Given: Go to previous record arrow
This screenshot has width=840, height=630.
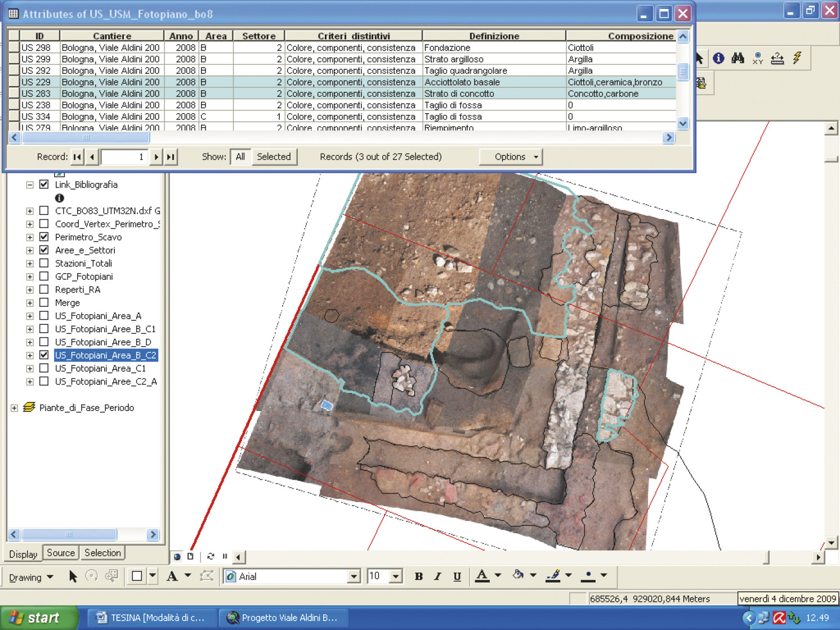Looking at the screenshot, I should pyautogui.click(x=92, y=157).
